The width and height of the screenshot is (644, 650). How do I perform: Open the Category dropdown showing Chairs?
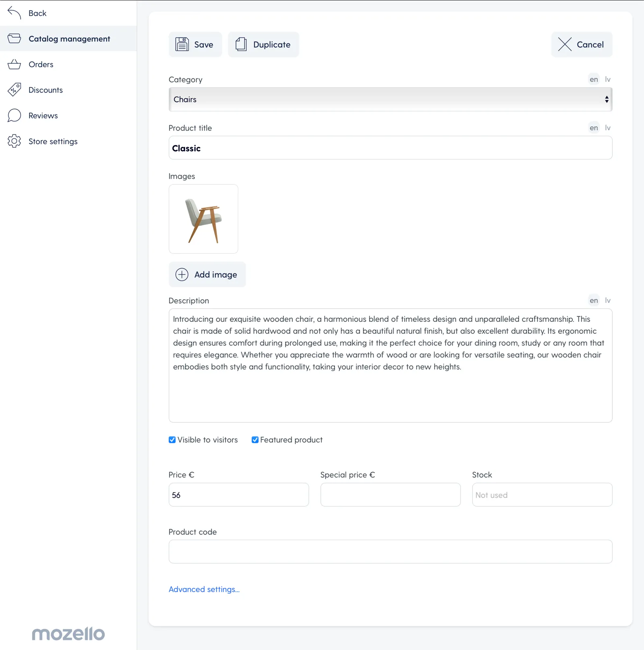click(390, 99)
